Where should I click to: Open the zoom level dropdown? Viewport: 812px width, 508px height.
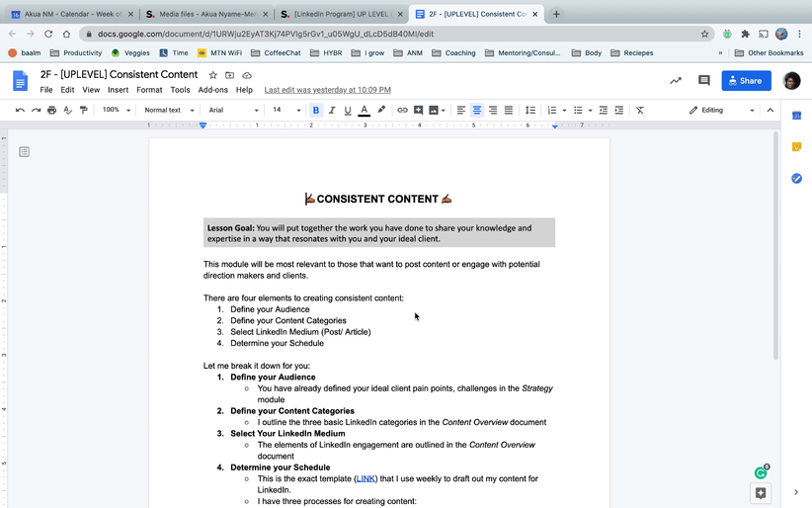coord(116,110)
